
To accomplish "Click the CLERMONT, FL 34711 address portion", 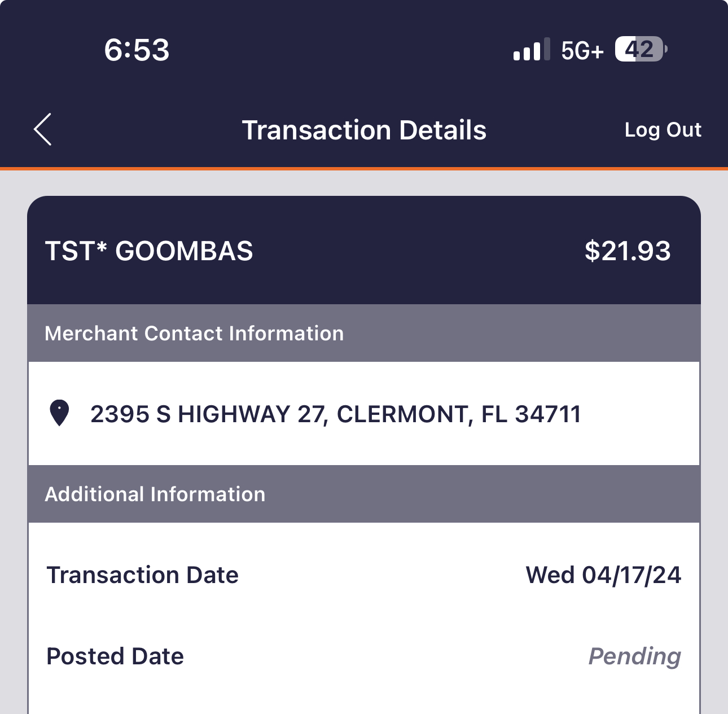I will click(458, 414).
